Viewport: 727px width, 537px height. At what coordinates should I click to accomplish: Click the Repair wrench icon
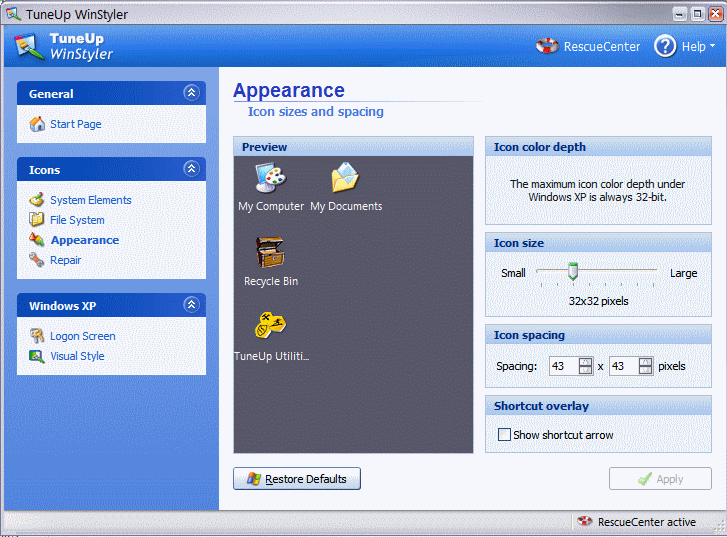(x=37, y=259)
